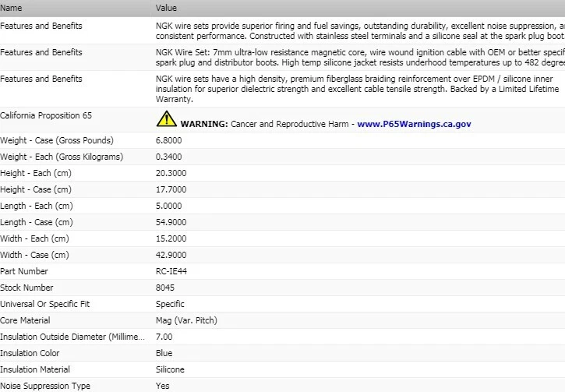Click the value 42.9000
The height and width of the screenshot is (392, 565).
[171, 255]
